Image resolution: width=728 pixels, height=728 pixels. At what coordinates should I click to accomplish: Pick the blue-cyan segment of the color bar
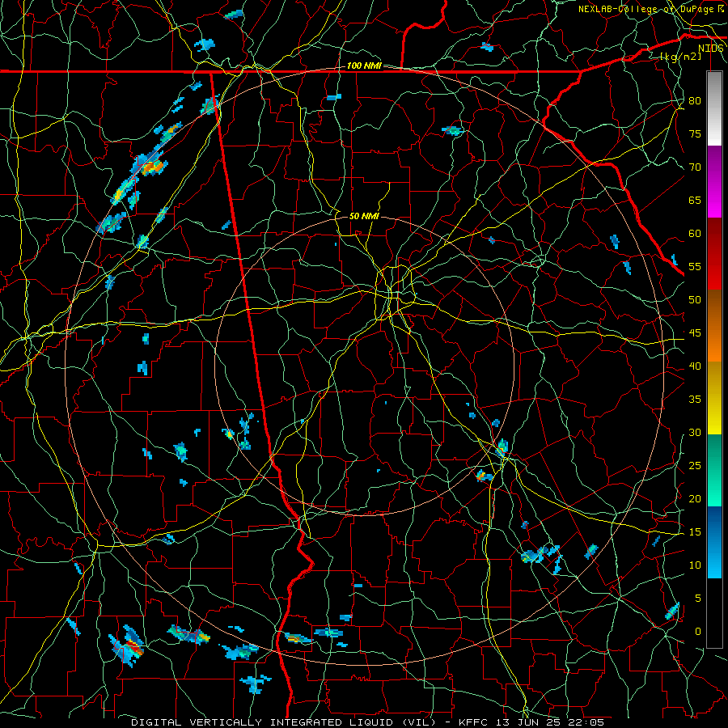tap(714, 542)
